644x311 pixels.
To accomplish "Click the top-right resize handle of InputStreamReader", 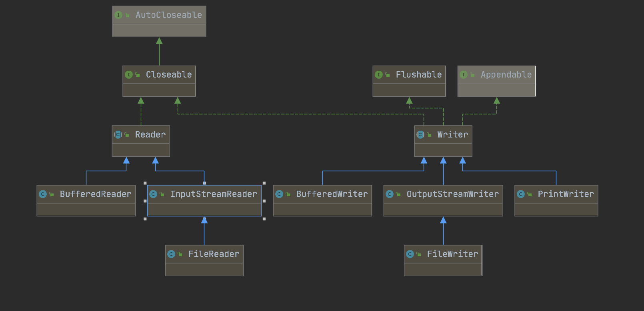I will coord(264,183).
